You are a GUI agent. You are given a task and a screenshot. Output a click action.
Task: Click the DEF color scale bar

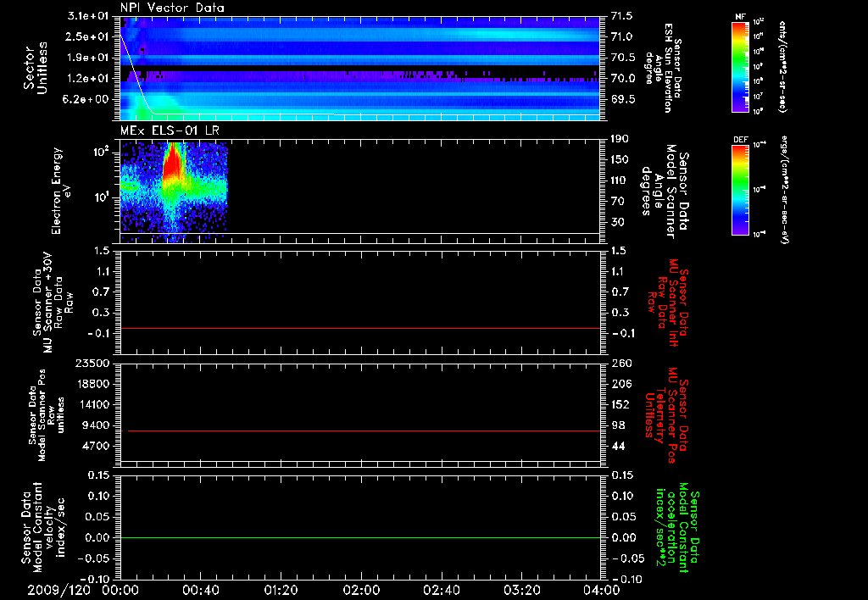coord(740,191)
